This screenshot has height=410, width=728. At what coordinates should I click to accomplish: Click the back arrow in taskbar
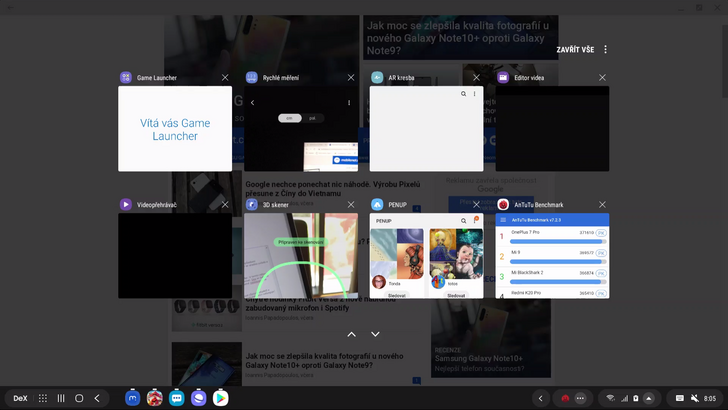(97, 398)
